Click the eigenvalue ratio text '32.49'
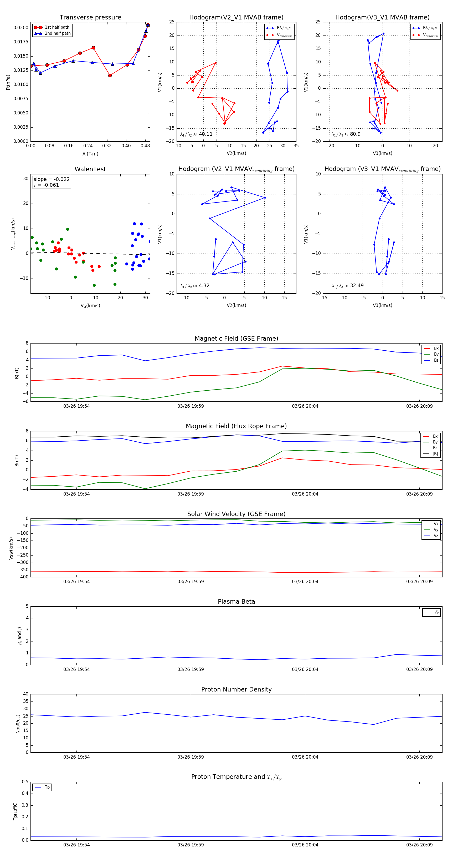Viewport: 473px width, 868px height. [357, 286]
